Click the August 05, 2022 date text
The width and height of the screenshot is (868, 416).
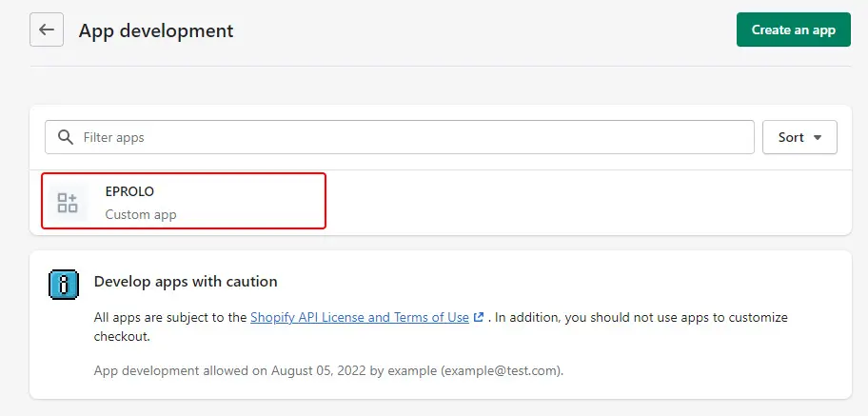[318, 370]
